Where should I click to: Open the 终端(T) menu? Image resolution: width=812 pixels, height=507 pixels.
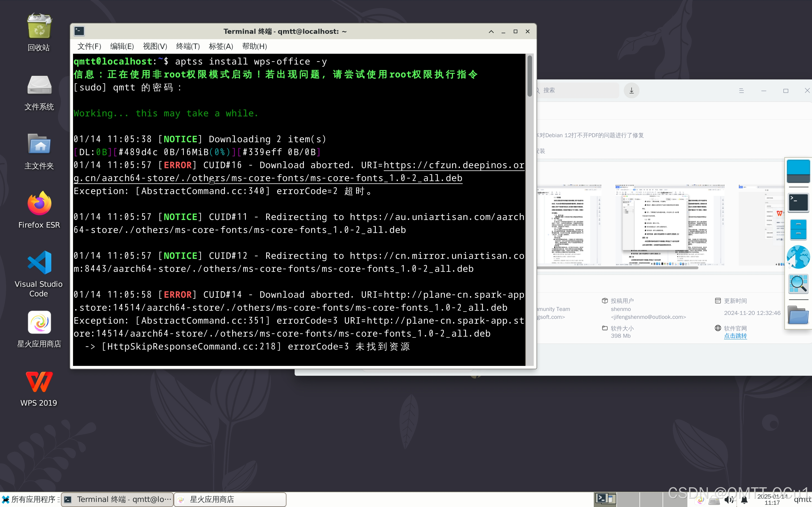tap(188, 46)
